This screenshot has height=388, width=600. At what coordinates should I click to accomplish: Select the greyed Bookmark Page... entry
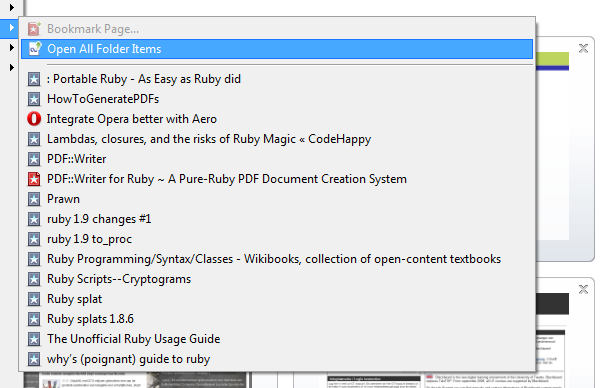pos(277,29)
